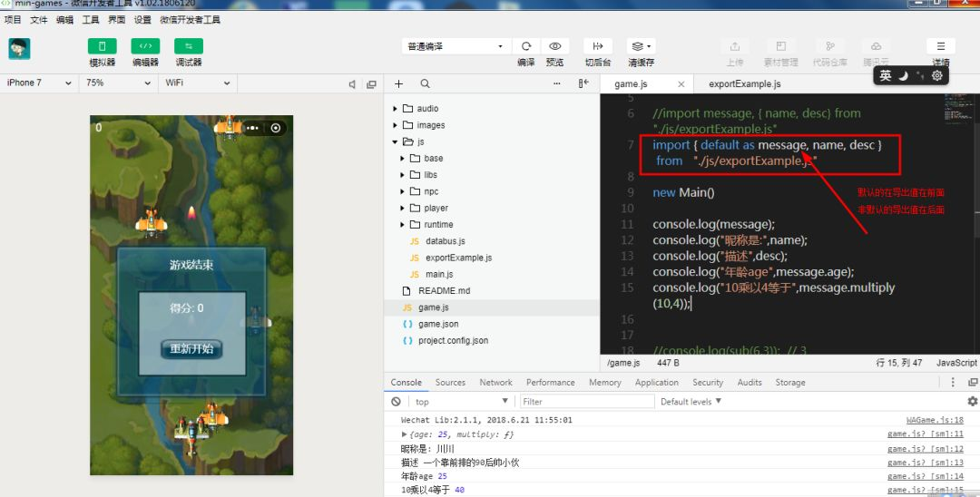Screen dimensions: 980x497
Task: Click the code repository (代码仓库) icon
Action: pos(830,46)
